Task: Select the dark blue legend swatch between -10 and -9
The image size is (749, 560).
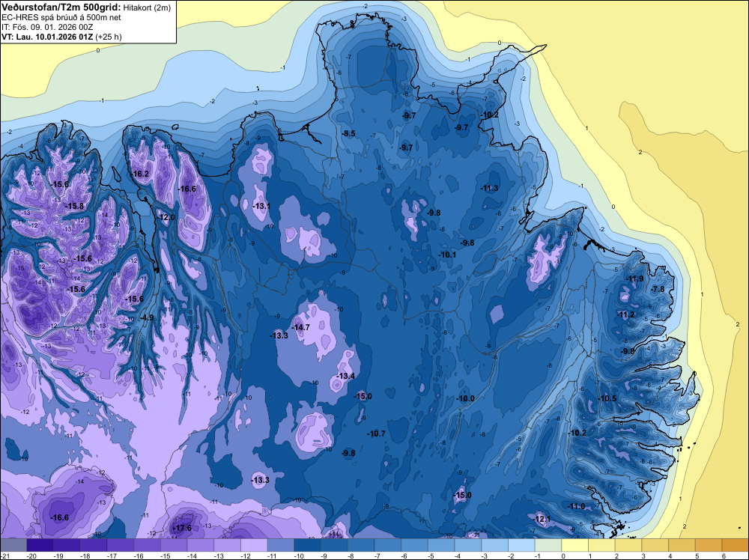Action: pos(308,545)
